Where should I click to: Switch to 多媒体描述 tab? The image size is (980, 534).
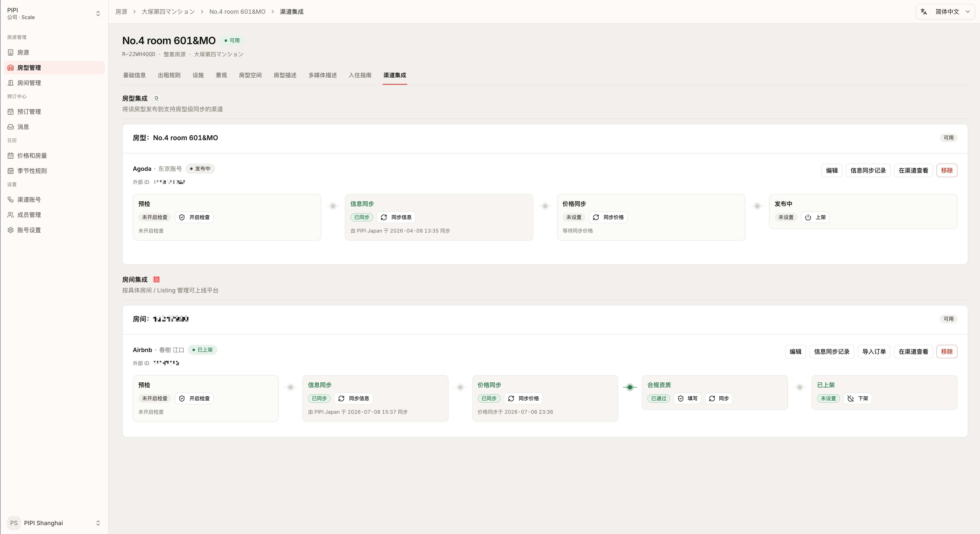(x=323, y=75)
